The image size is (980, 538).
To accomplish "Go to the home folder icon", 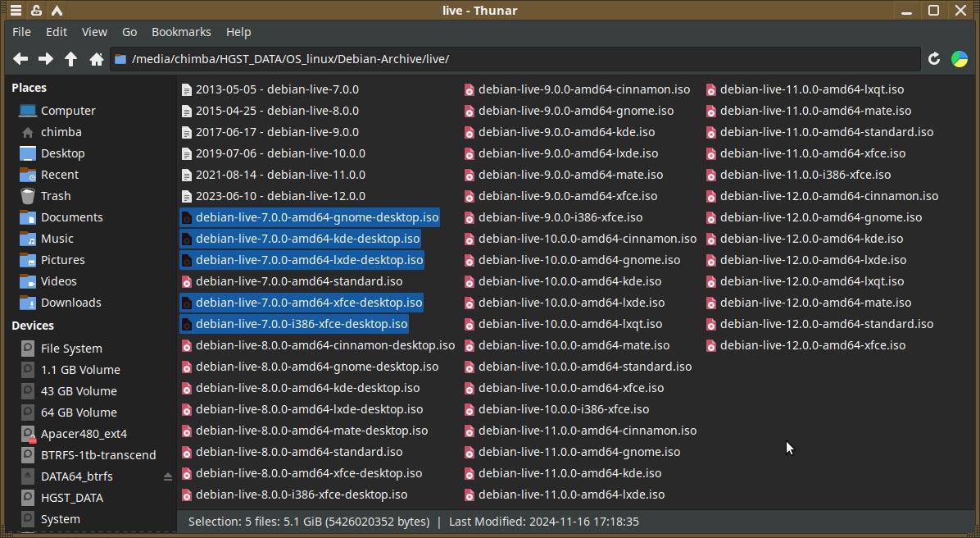I will click(96, 59).
